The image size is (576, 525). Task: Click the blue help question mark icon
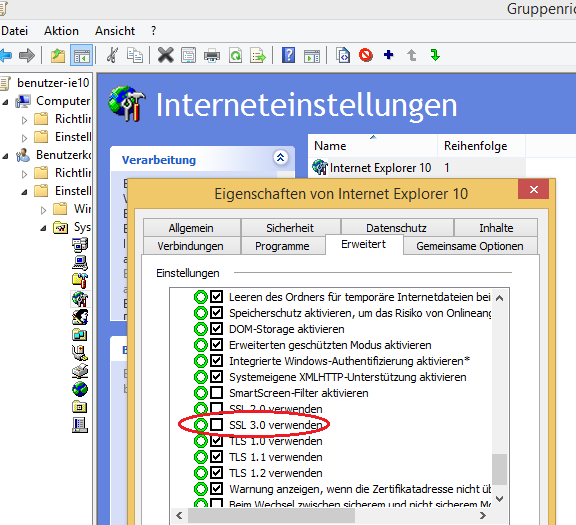click(x=288, y=55)
